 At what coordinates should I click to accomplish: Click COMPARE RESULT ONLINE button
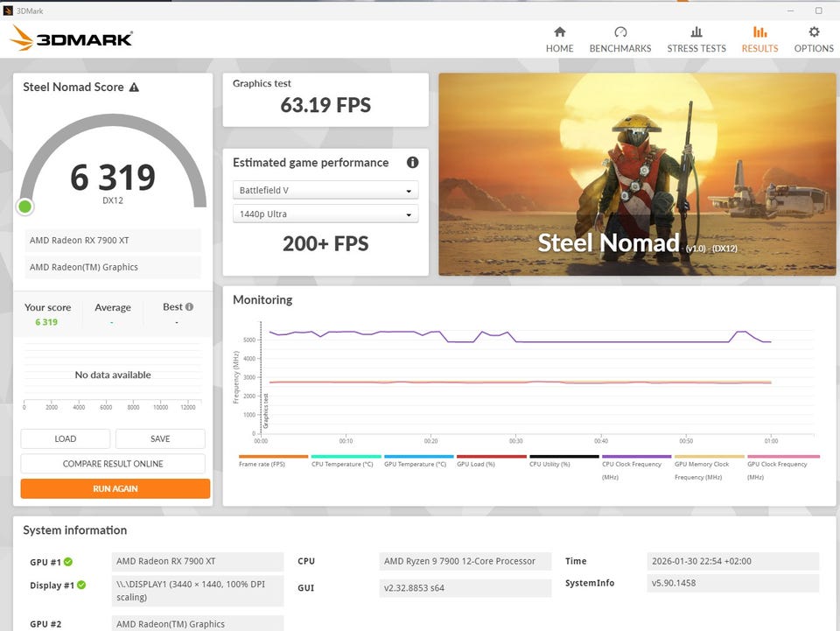[113, 464]
